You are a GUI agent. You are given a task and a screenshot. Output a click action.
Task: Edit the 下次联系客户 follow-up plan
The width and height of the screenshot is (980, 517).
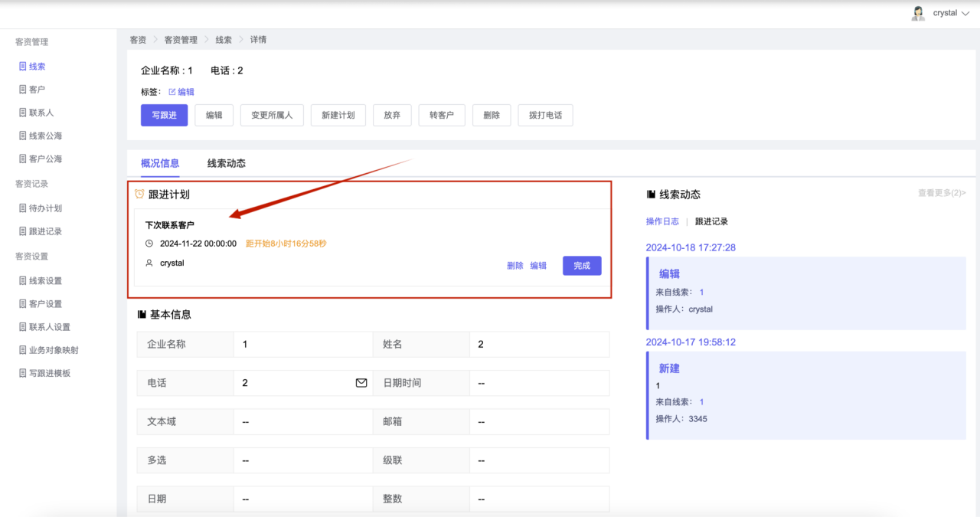[x=539, y=266]
